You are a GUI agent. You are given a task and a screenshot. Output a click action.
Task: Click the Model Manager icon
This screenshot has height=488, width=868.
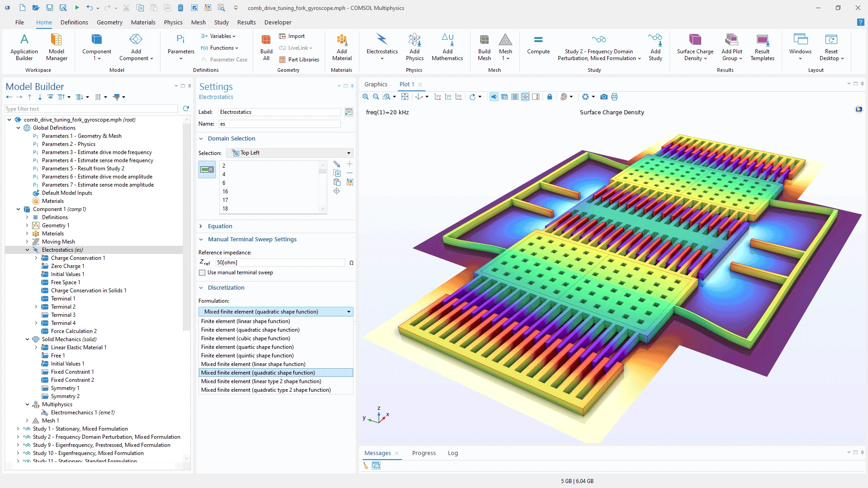[57, 47]
